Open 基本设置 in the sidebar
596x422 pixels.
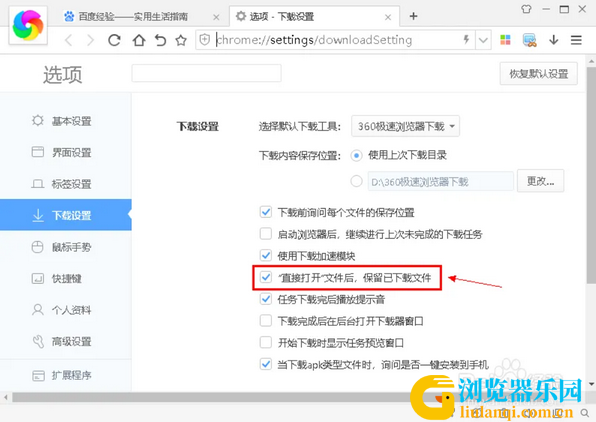click(66, 121)
